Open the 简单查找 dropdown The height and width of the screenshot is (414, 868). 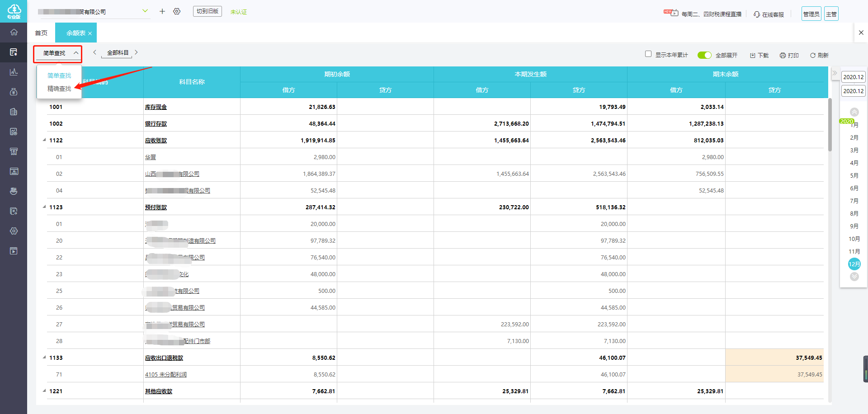[x=58, y=53]
